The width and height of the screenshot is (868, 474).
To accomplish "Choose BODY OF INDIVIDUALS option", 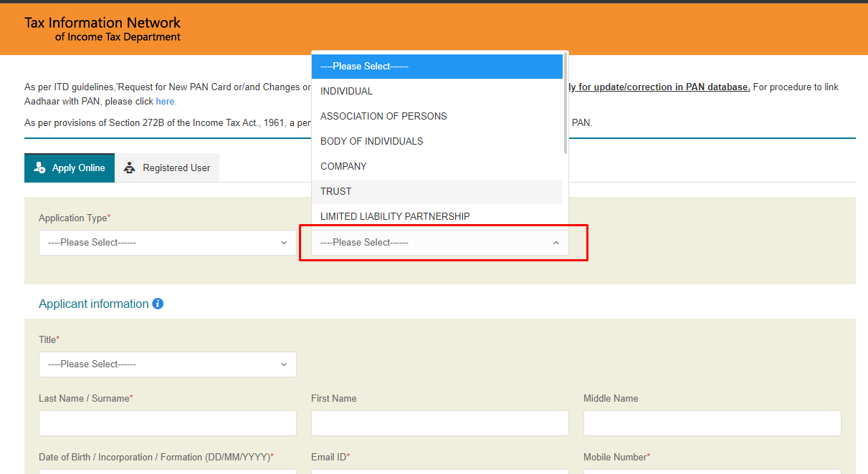I will click(371, 141).
